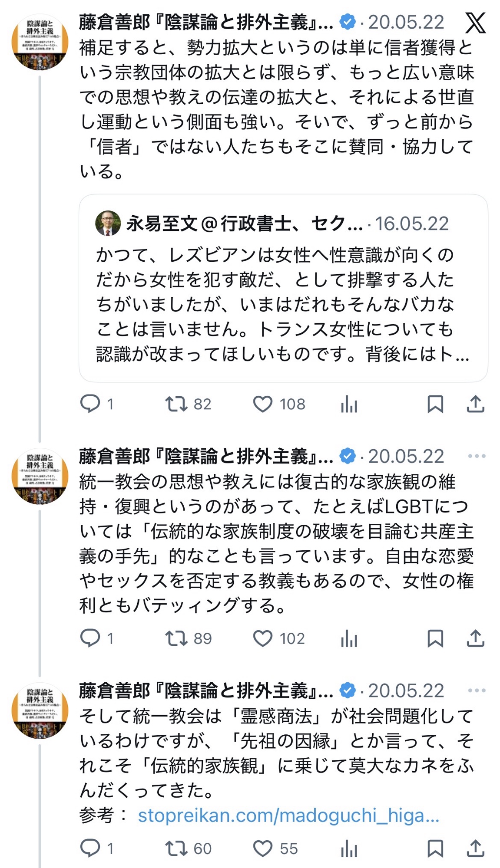Image resolution: width=500 pixels, height=868 pixels.
Task: Open 永易至文's profile picture in quote
Action: pos(108,224)
